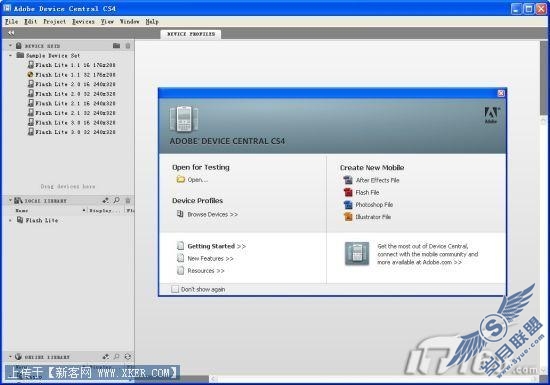Viewport: 550px width, 385px height.
Task: Click the Sample Device Set folder icon
Action: point(20,55)
